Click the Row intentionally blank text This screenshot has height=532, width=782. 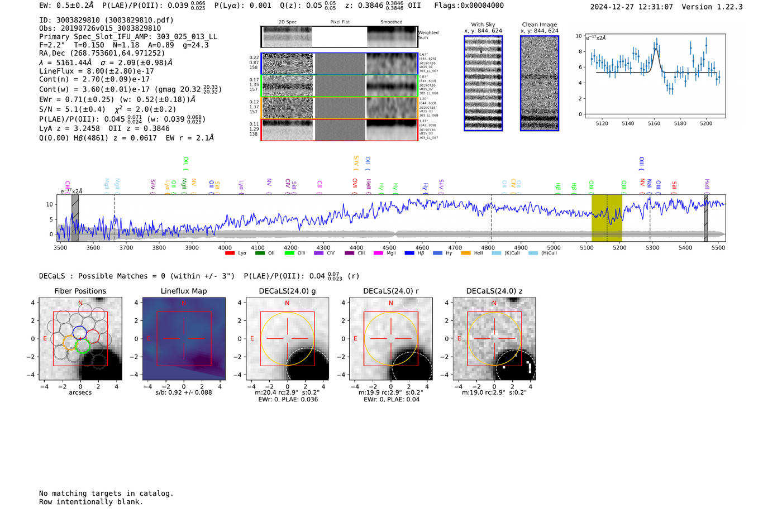[91, 502]
